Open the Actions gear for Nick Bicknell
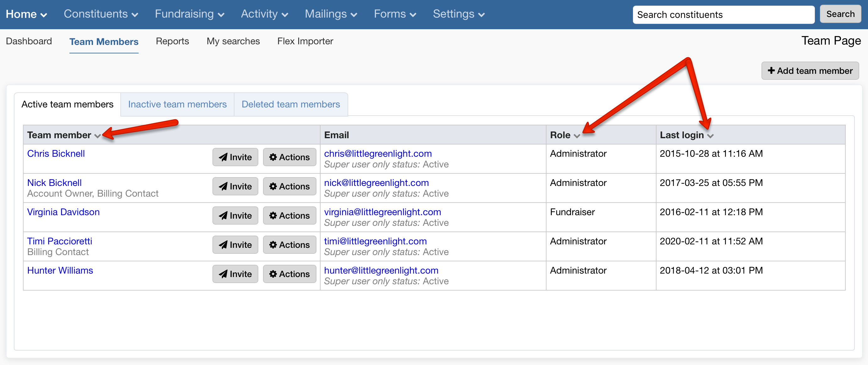The image size is (868, 365). point(274,186)
